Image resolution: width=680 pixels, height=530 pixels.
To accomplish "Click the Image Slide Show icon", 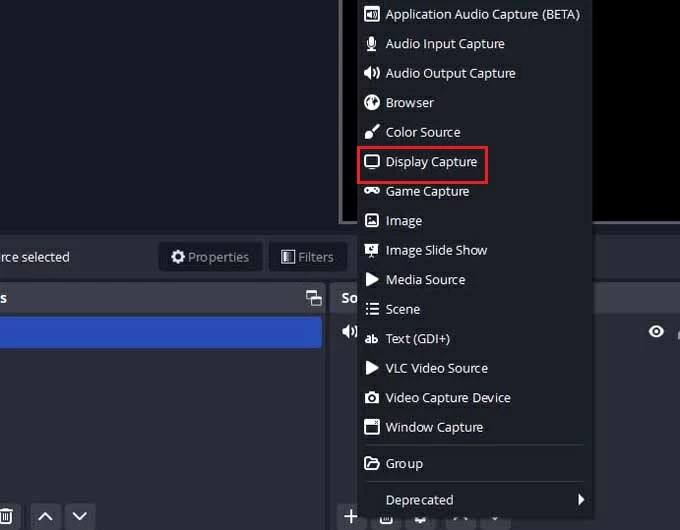I will 371,250.
